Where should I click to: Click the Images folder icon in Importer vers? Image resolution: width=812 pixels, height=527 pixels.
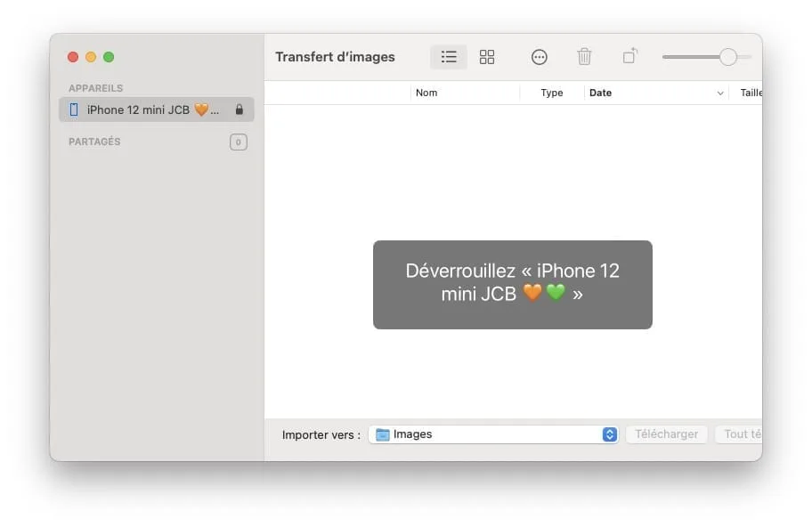pos(382,434)
